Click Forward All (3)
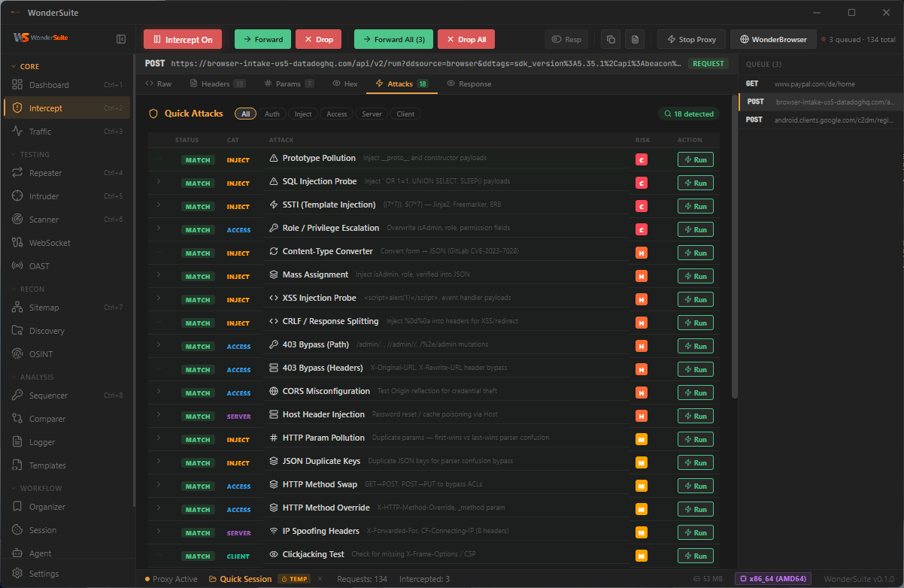The image size is (904, 588). pos(393,40)
